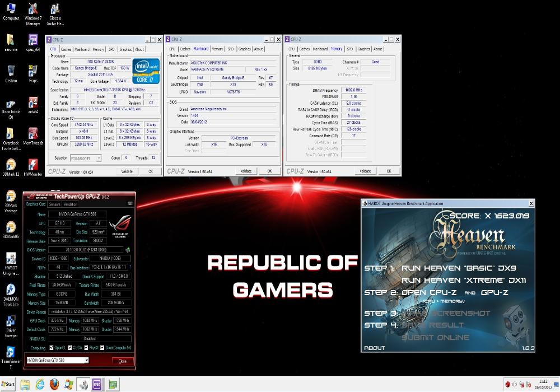The image size is (560, 392).
Task: Select the MemTweakIt desktop icon
Action: point(33,137)
